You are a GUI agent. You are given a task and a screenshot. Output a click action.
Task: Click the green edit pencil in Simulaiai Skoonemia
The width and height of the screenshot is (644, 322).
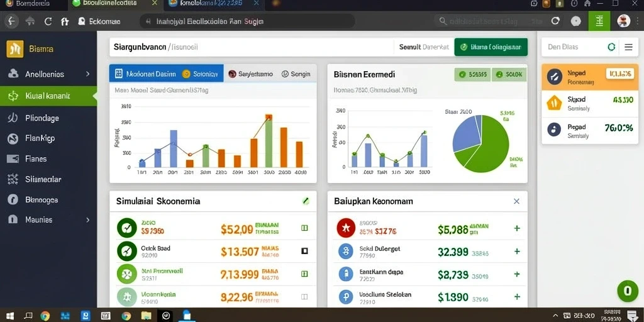[305, 201]
